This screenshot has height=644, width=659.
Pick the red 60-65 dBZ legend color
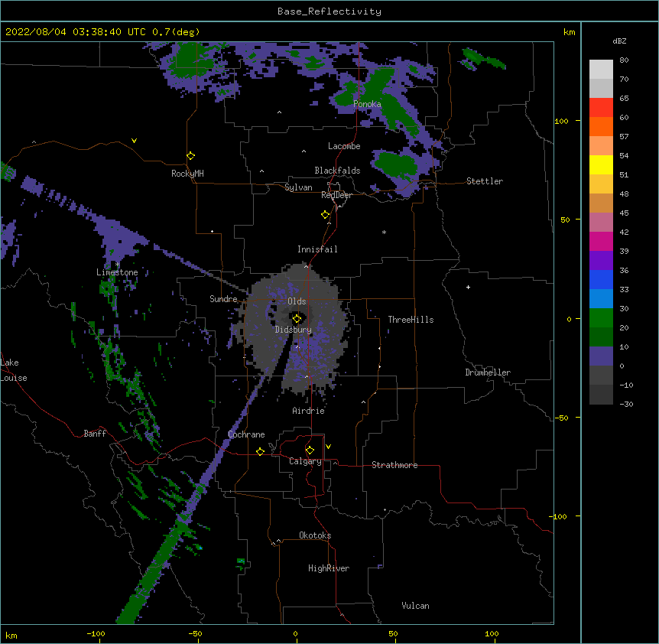pos(601,108)
